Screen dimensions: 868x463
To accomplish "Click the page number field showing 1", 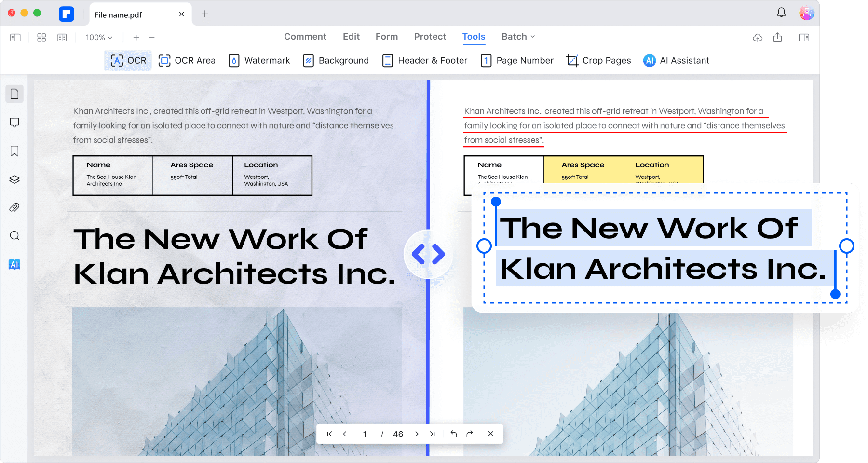I will click(x=365, y=434).
